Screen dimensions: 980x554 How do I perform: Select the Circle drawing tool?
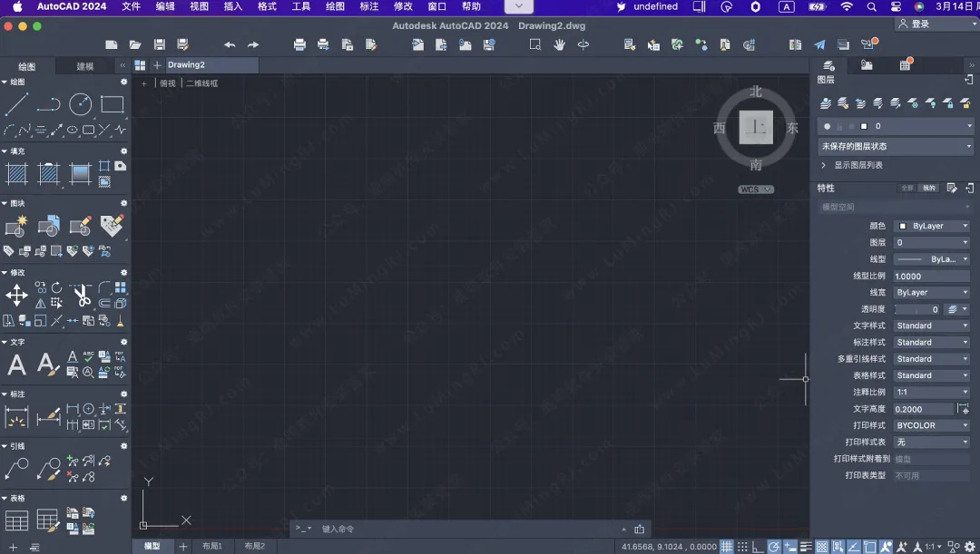tap(81, 105)
